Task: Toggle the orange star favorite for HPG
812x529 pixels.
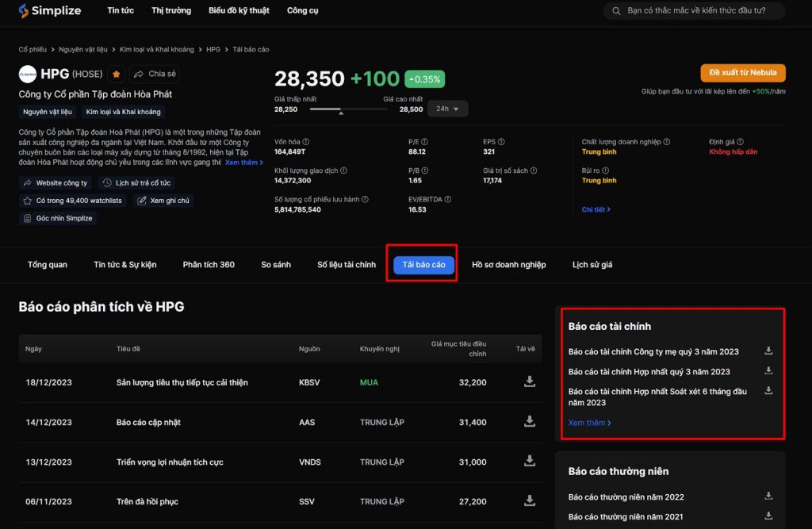Action: point(117,74)
